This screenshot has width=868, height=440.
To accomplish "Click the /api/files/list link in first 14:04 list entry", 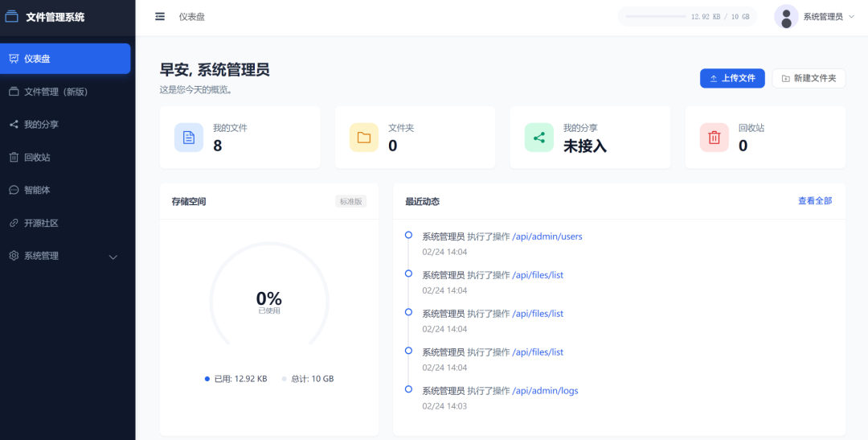I will click(538, 275).
